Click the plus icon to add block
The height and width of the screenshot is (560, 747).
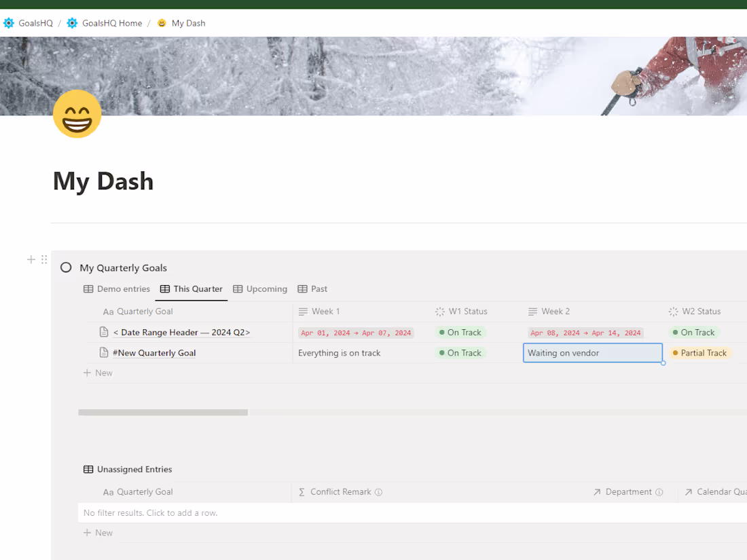(x=31, y=259)
